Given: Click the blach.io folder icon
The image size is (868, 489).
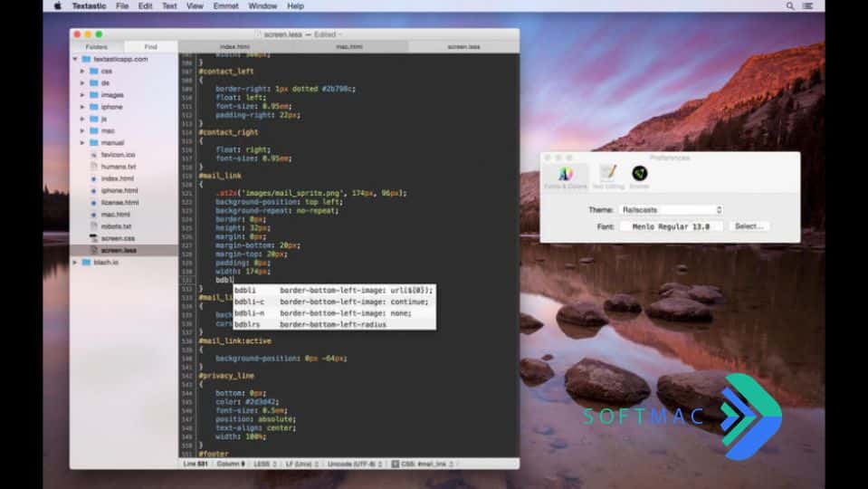Looking at the screenshot, I should coord(86,263).
